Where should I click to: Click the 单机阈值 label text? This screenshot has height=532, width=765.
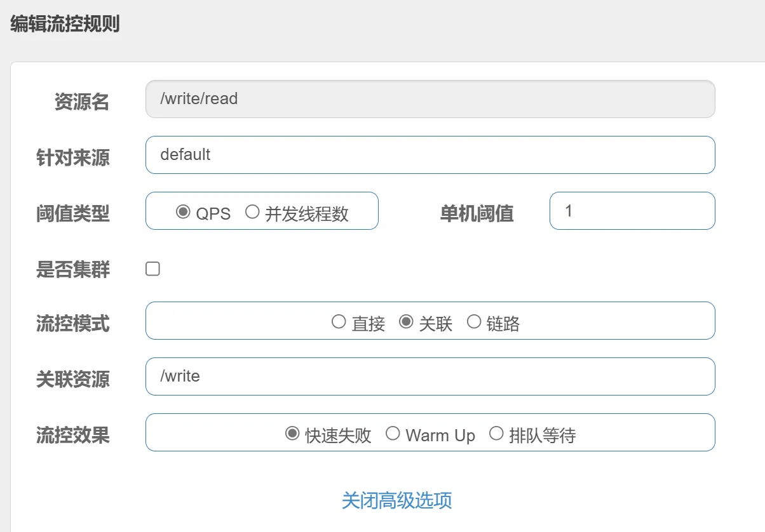pos(477,214)
